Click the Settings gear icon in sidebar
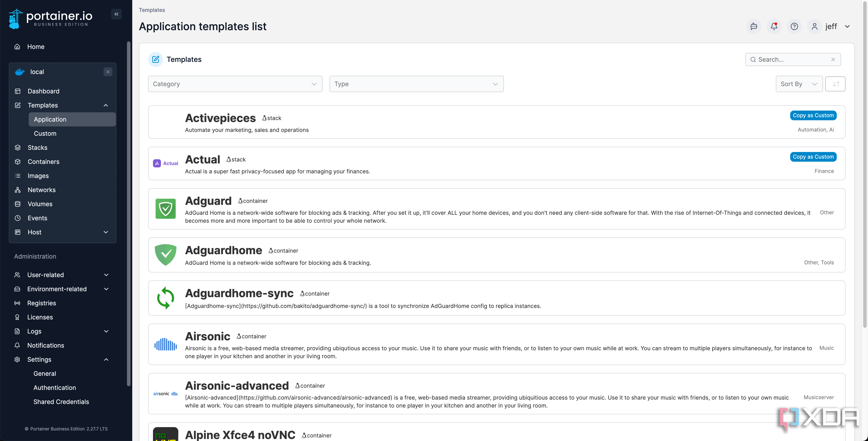Viewport: 868px width, 441px height. [17, 359]
